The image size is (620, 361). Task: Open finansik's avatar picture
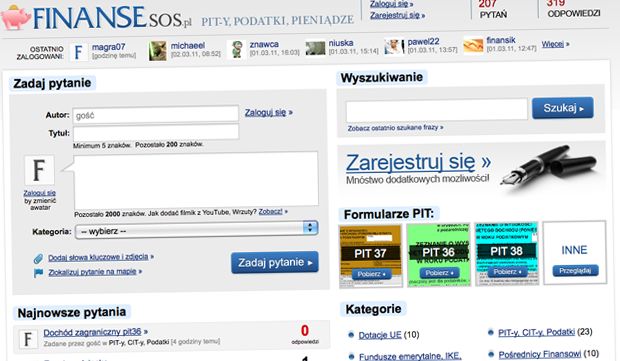tap(473, 45)
